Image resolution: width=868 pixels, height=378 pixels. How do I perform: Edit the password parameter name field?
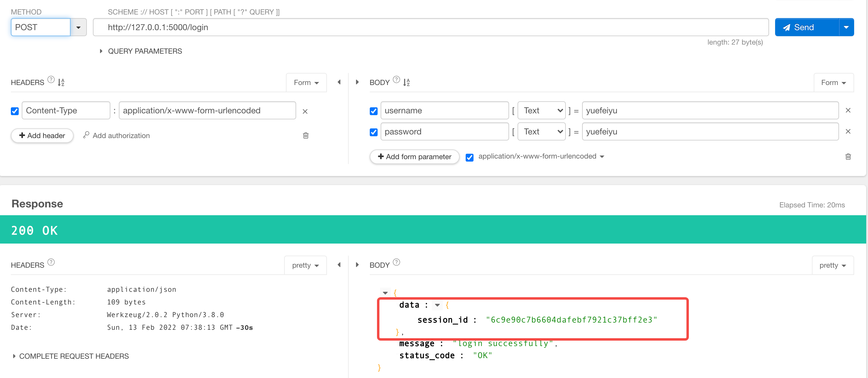pyautogui.click(x=445, y=132)
